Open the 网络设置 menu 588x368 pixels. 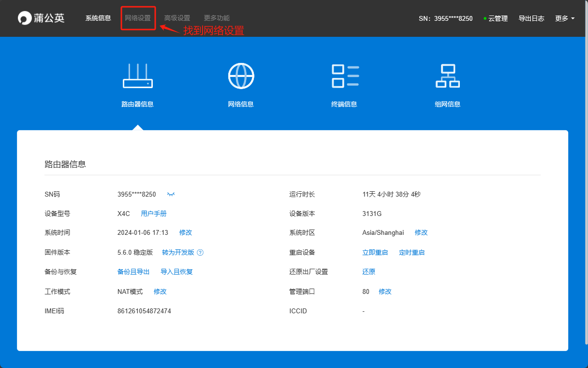[138, 18]
